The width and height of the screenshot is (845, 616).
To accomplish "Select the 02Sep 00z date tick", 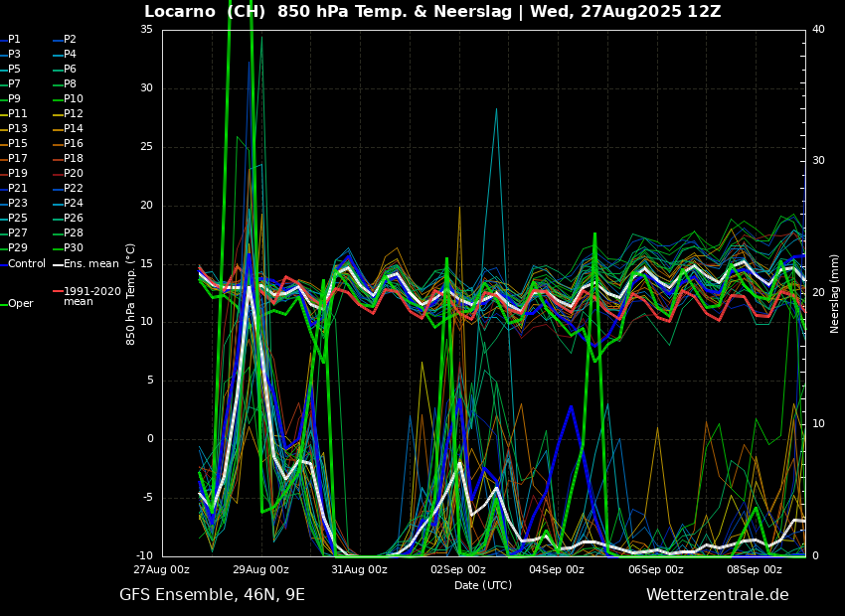I will pos(457,569).
